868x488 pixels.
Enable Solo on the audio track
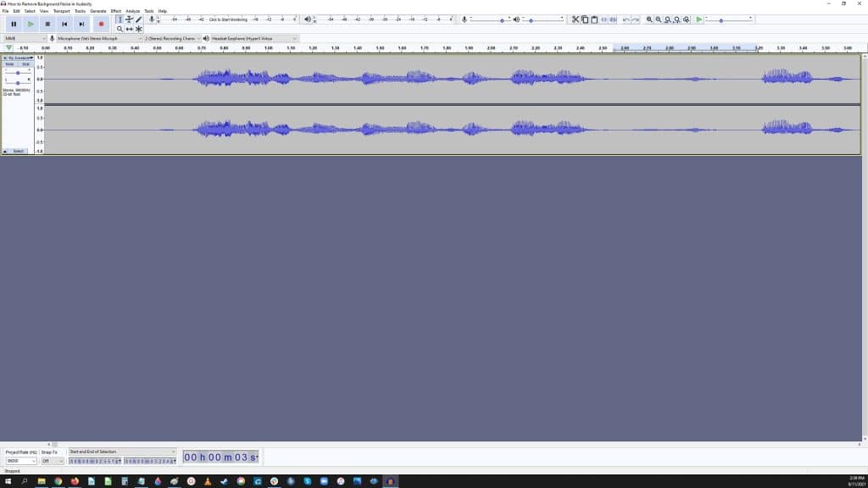[26, 64]
